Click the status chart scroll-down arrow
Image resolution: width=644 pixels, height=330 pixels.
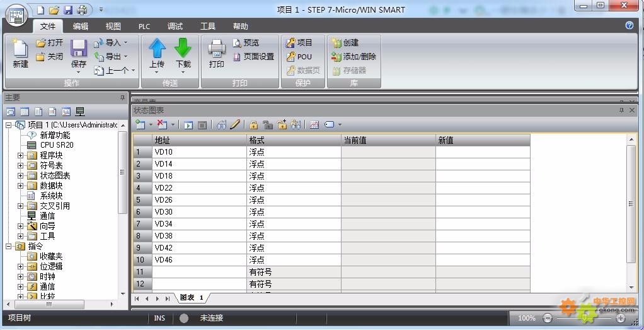point(631,288)
